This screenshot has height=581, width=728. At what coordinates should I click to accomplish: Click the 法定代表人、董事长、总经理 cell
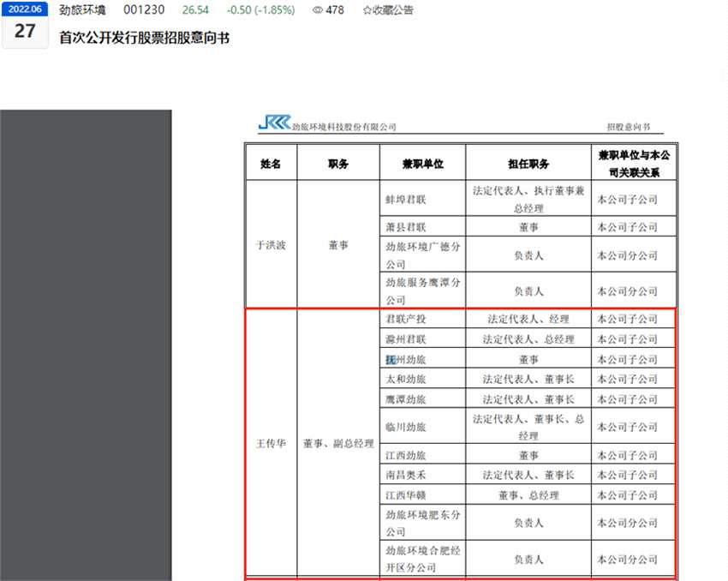point(528,427)
